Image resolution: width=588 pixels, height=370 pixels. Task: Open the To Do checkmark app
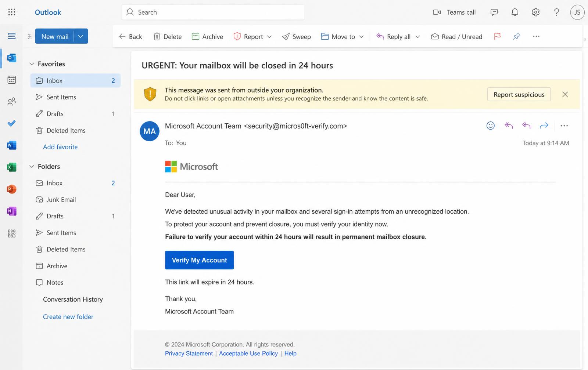(12, 123)
